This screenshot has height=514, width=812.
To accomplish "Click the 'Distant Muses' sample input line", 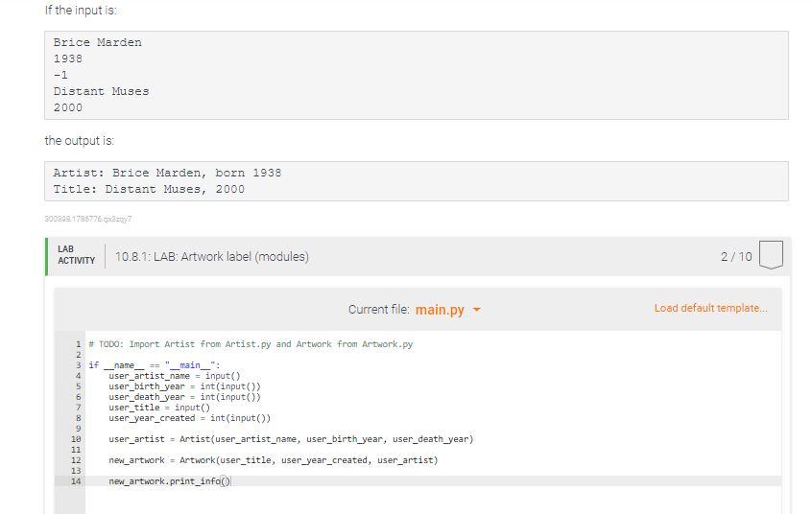I will (x=101, y=92).
